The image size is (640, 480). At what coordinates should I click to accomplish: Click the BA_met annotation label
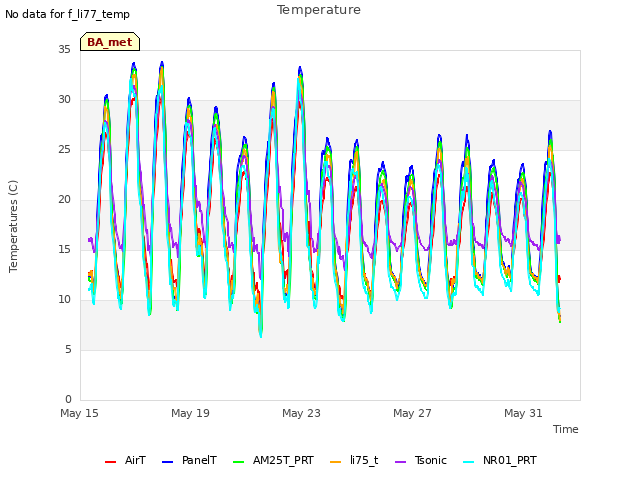pos(110,42)
